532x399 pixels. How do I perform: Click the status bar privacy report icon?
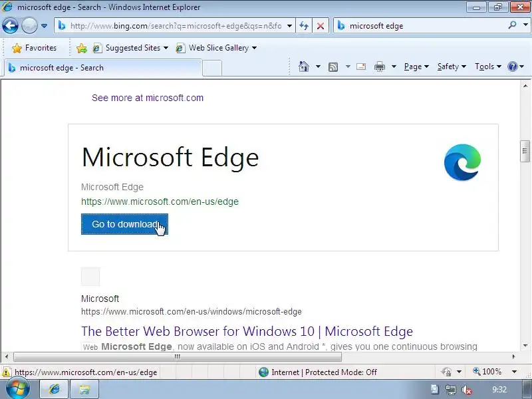(x=446, y=372)
